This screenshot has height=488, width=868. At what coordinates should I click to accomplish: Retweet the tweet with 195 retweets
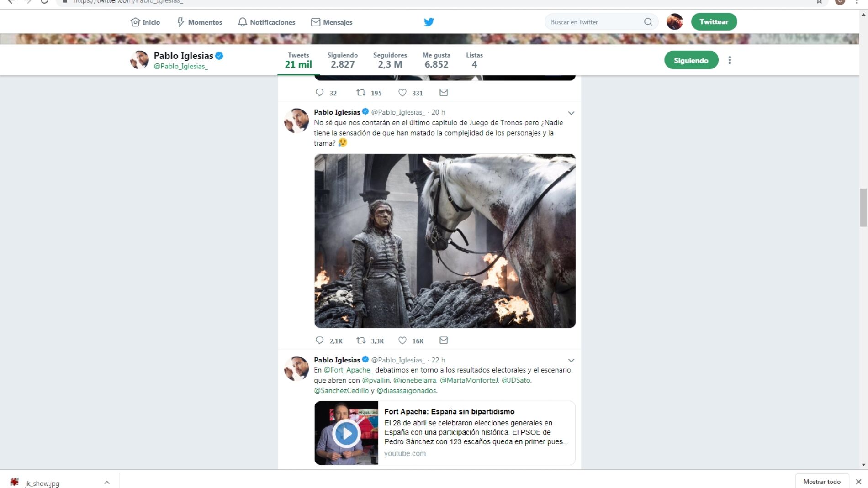[361, 93]
